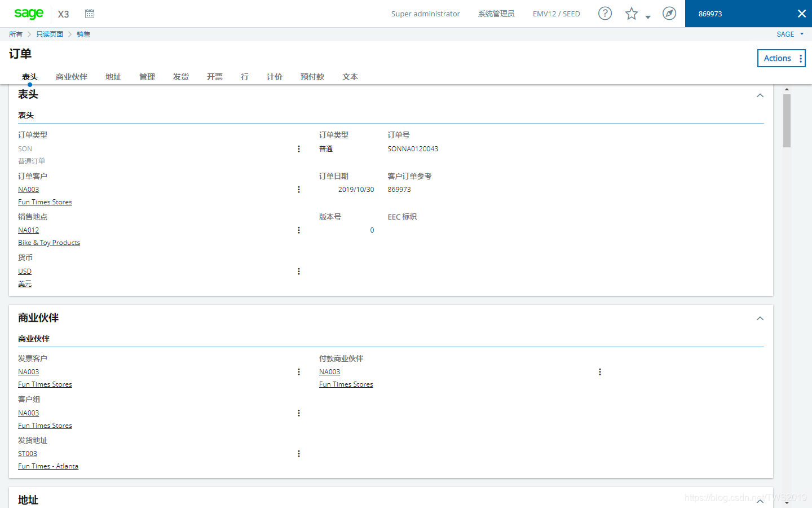Click Super administrator in header
Image resolution: width=812 pixels, height=508 pixels.
pyautogui.click(x=426, y=14)
